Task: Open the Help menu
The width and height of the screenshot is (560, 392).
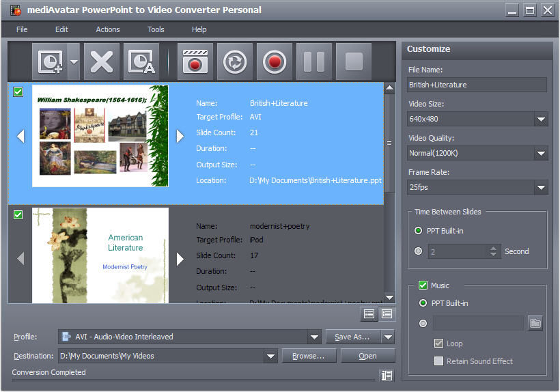Action: 199,29
